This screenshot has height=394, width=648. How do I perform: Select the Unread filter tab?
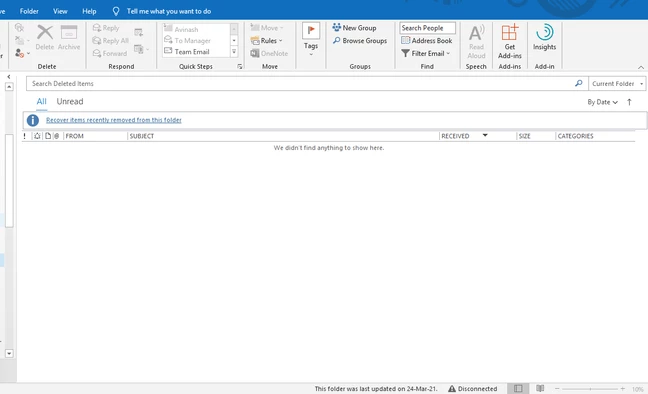point(70,102)
